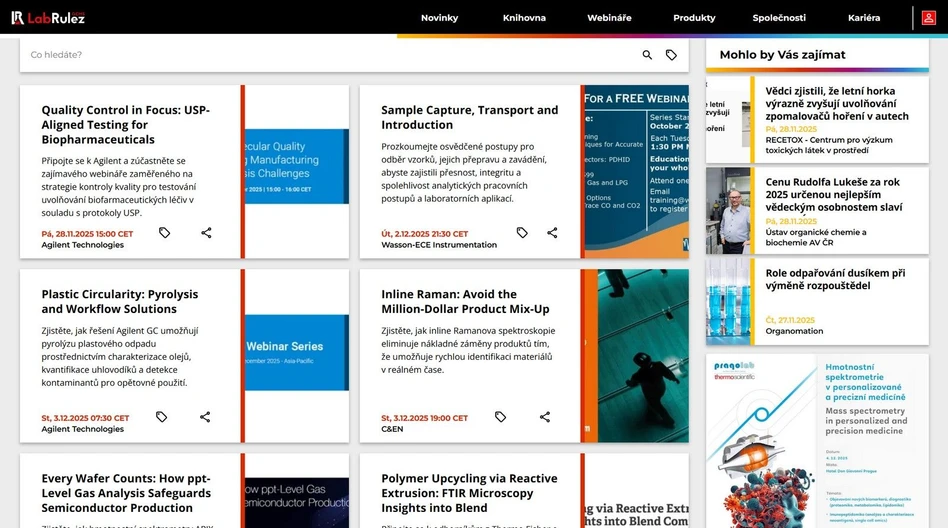This screenshot has width=948, height=528.
Task: Click tag icon on Quality Control webinar card
Action: pyautogui.click(x=164, y=233)
